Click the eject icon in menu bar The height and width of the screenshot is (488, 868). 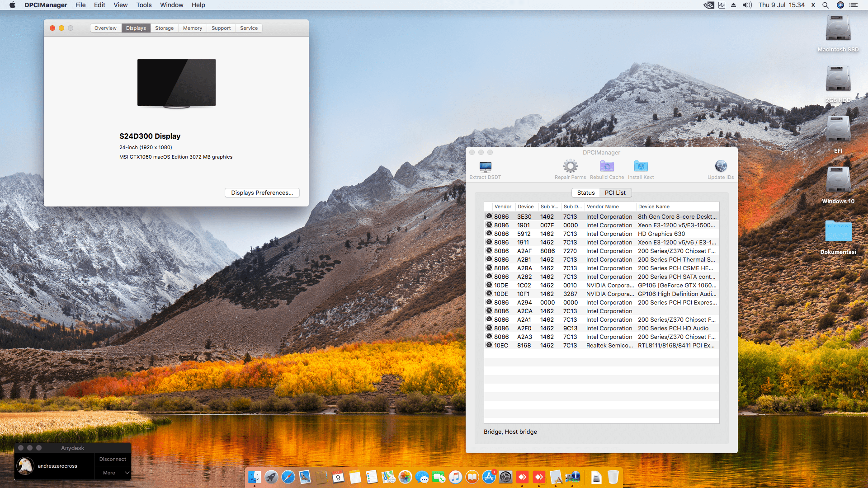click(x=733, y=5)
